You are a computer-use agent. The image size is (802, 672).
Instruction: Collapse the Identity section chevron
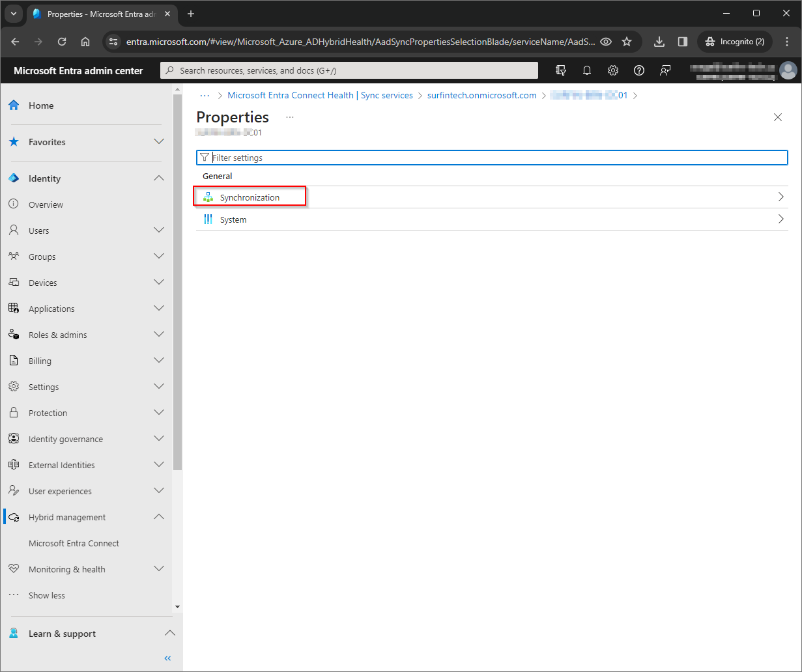(x=159, y=178)
